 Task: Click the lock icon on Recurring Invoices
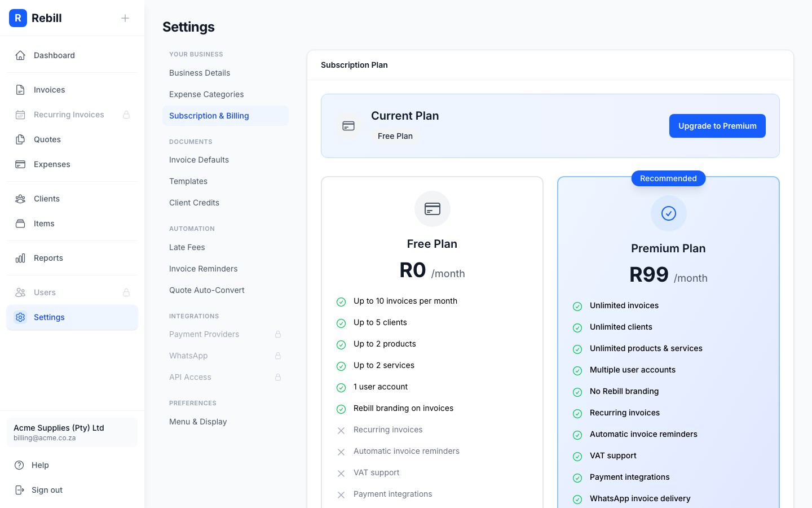(126, 115)
